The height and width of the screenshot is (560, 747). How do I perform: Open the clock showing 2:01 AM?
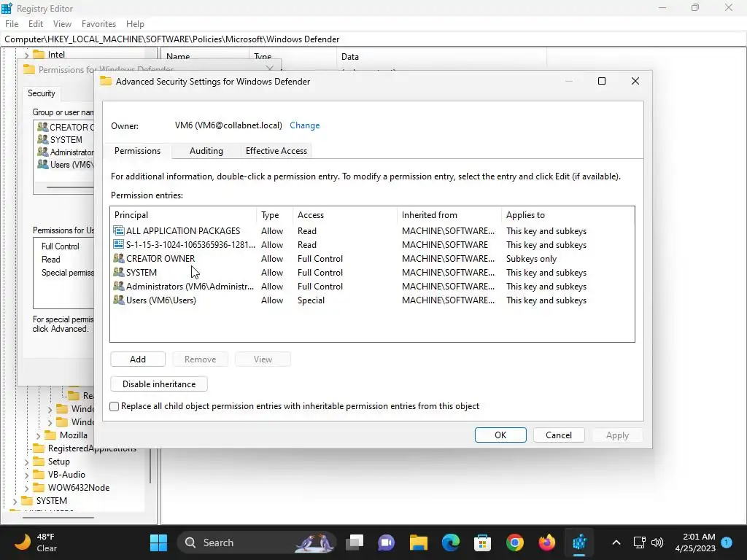[x=695, y=542]
